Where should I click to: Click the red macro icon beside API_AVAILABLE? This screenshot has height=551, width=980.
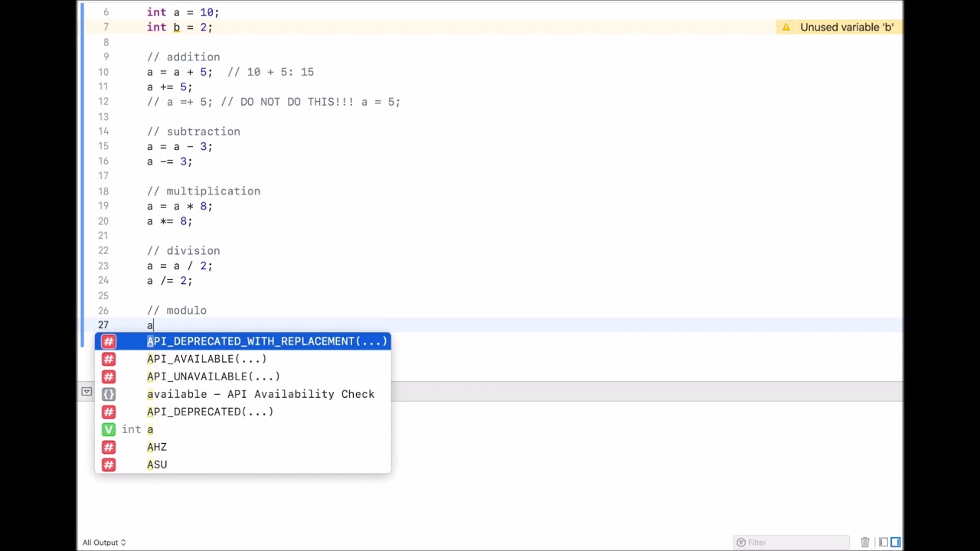pos(109,359)
